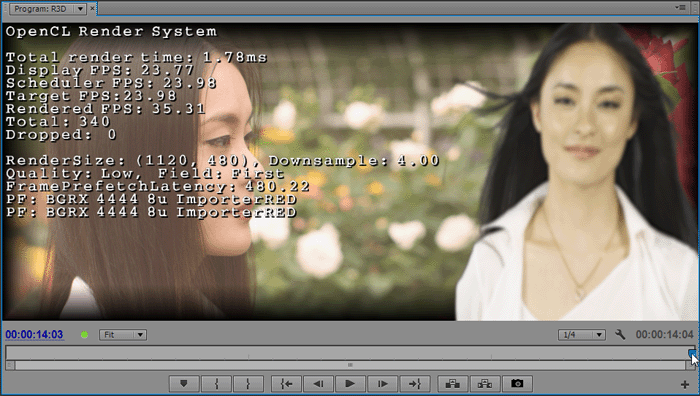Close the Program: R3D tab
The height and width of the screenshot is (396, 700).
click(x=92, y=8)
